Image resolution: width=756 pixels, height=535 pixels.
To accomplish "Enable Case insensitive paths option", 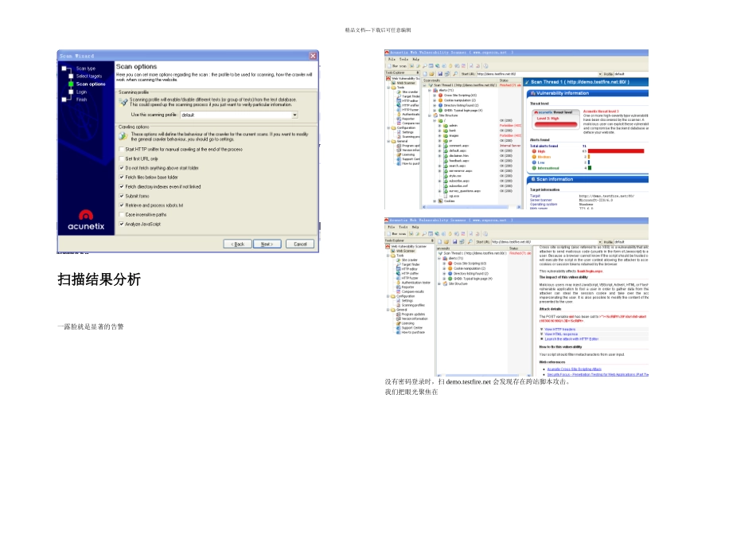I will (x=122, y=215).
